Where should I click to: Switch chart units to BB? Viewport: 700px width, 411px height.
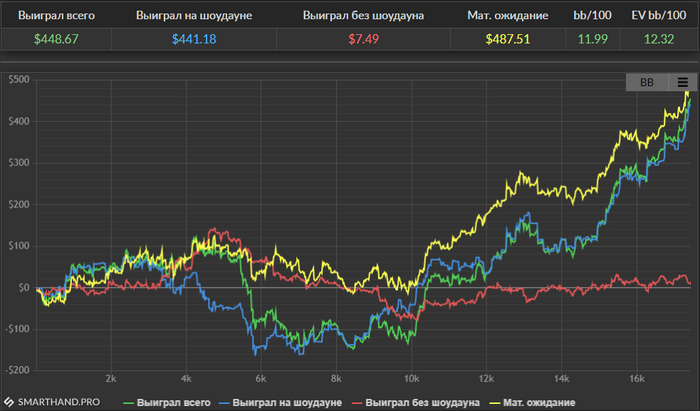(x=647, y=82)
